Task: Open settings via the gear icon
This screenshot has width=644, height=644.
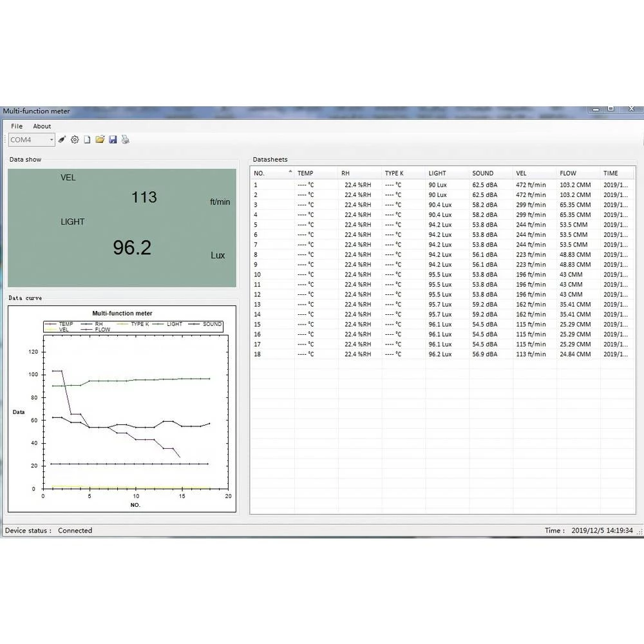Action: (x=75, y=140)
